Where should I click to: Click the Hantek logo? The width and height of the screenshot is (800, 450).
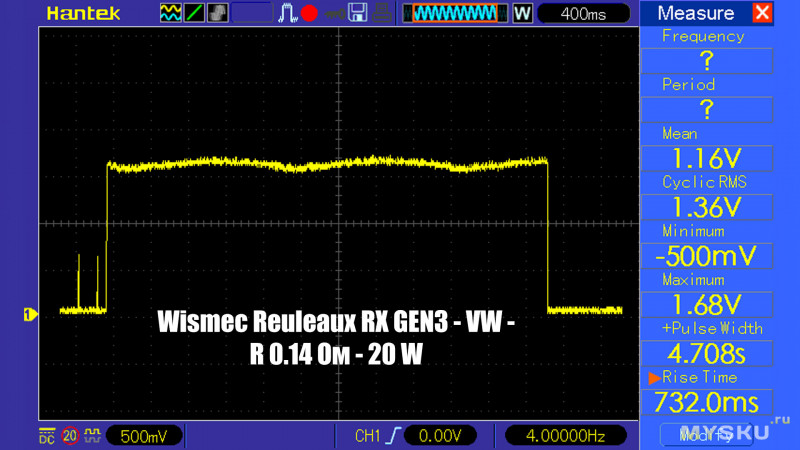83,13
